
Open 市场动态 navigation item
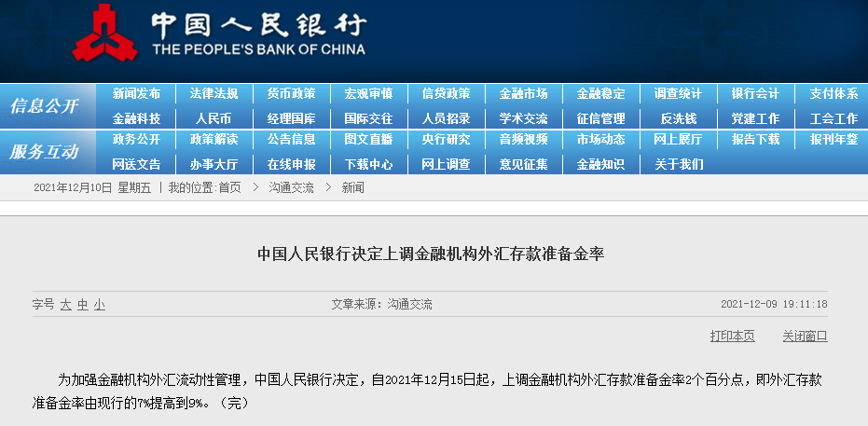click(x=600, y=140)
